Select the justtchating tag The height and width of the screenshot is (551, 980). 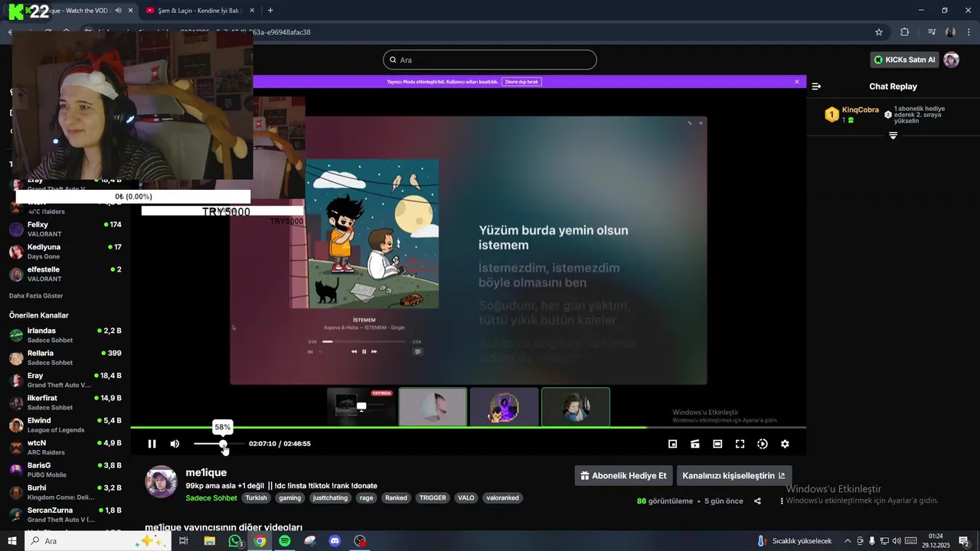click(x=331, y=497)
